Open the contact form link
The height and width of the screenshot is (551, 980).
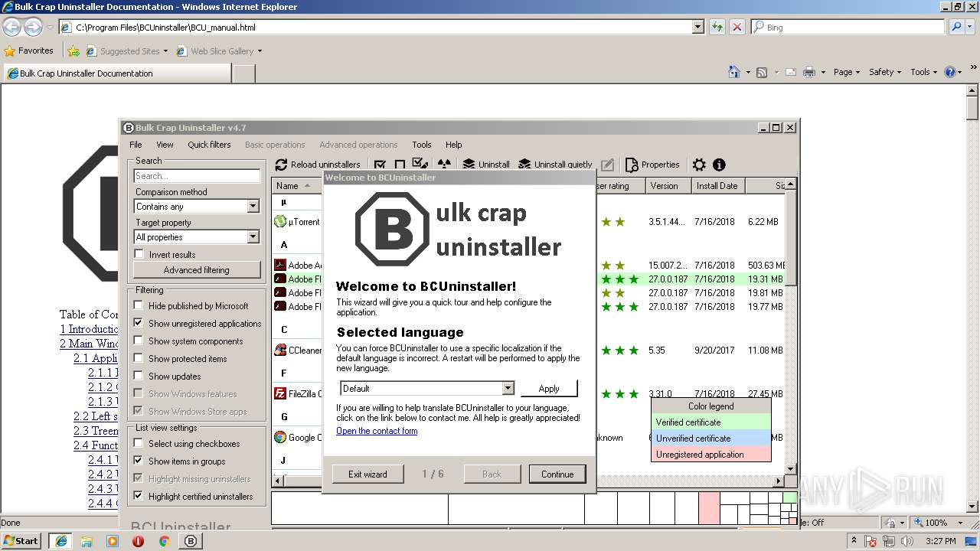pyautogui.click(x=377, y=431)
